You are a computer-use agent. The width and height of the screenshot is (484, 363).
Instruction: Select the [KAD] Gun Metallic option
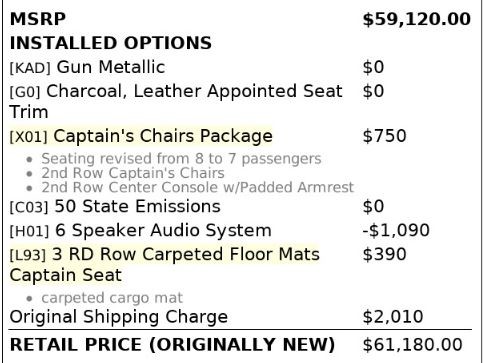87,67
